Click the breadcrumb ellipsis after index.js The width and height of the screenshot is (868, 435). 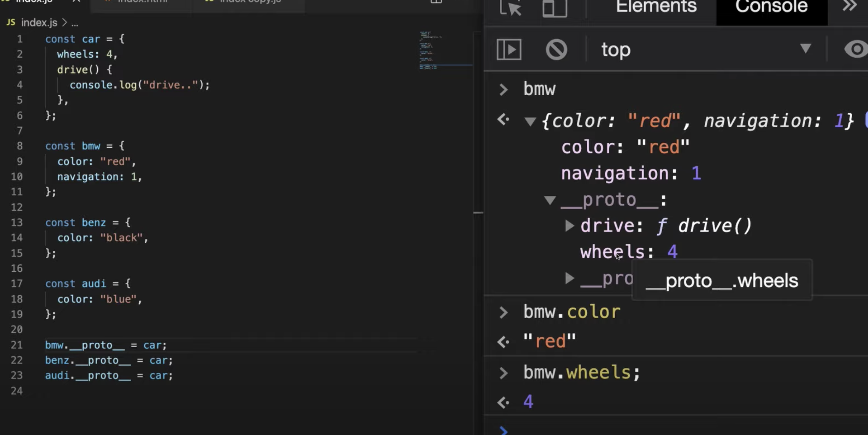[75, 23]
